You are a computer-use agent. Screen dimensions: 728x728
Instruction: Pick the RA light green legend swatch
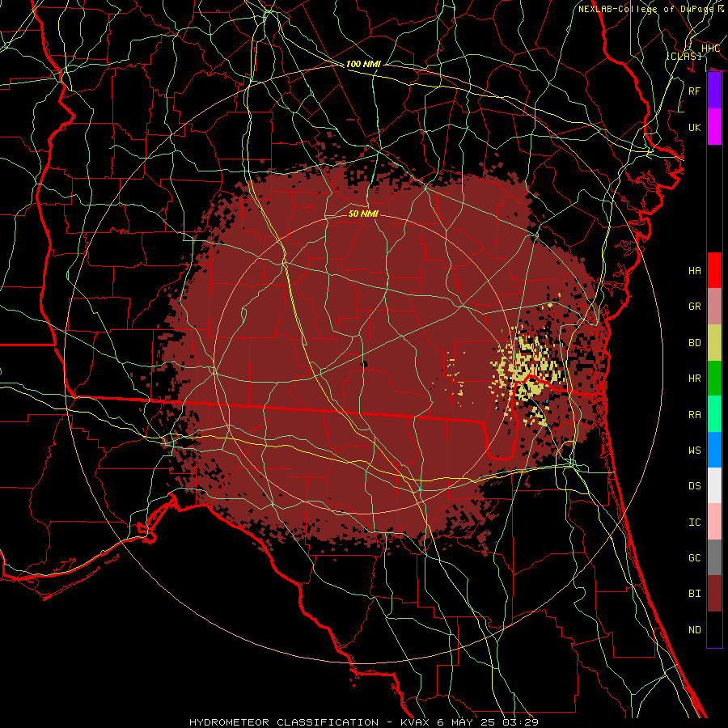[x=714, y=414]
